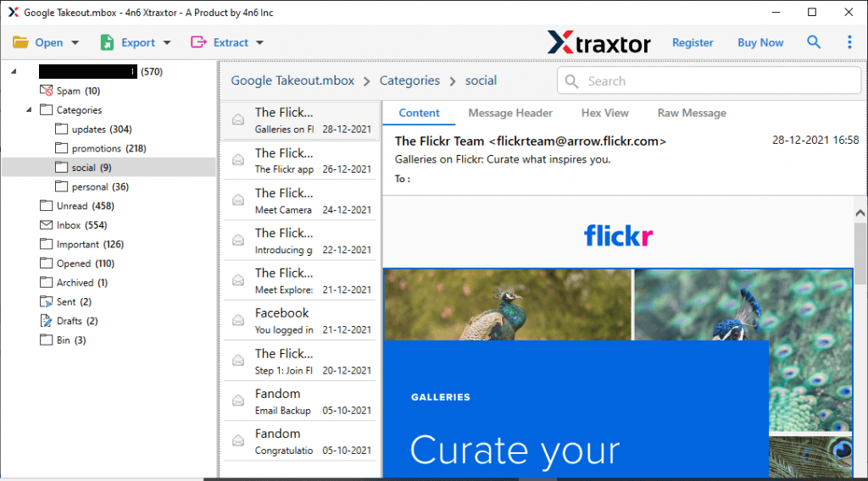Collapse the Categories tree node
The image size is (868, 481).
29,109
